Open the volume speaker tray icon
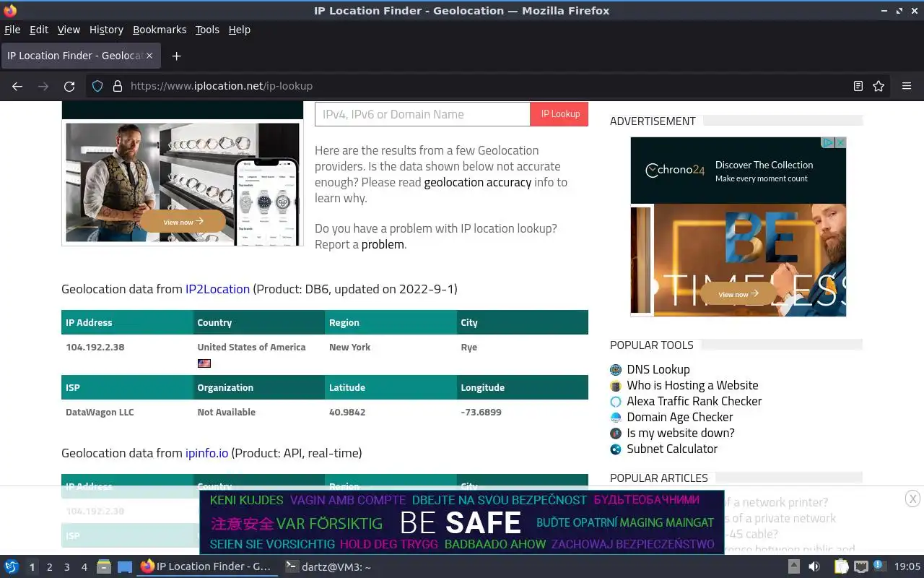This screenshot has width=924, height=578. [814, 567]
